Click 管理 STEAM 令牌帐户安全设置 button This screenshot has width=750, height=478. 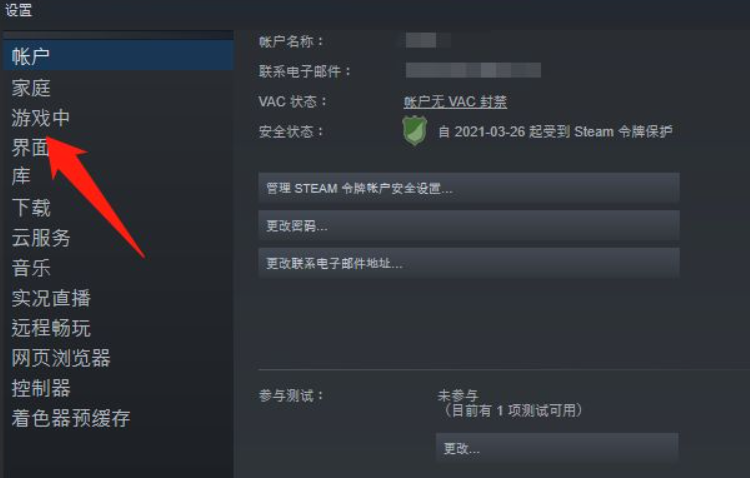(469, 188)
